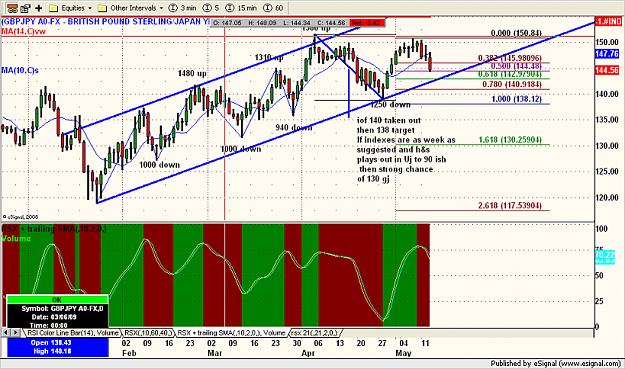Click the 1310 up annotation
Image resolution: width=625 pixels, height=369 pixels.
point(269,58)
